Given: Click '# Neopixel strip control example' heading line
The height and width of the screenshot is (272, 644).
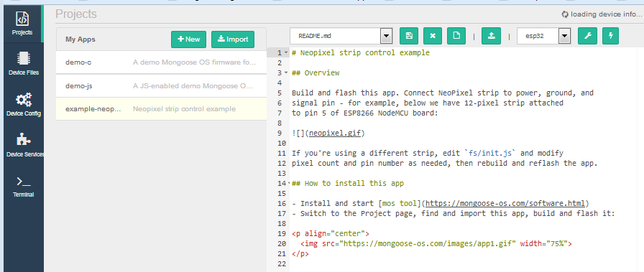Looking at the screenshot, I should coord(361,52).
